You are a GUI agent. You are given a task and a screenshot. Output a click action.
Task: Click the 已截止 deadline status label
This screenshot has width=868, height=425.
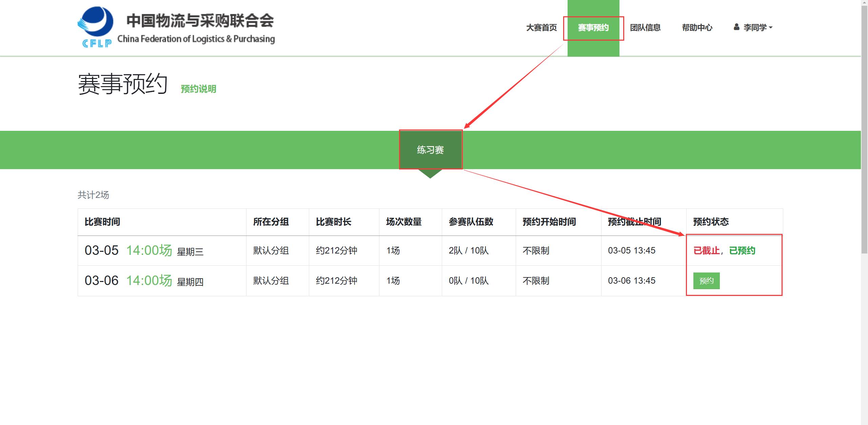(706, 250)
